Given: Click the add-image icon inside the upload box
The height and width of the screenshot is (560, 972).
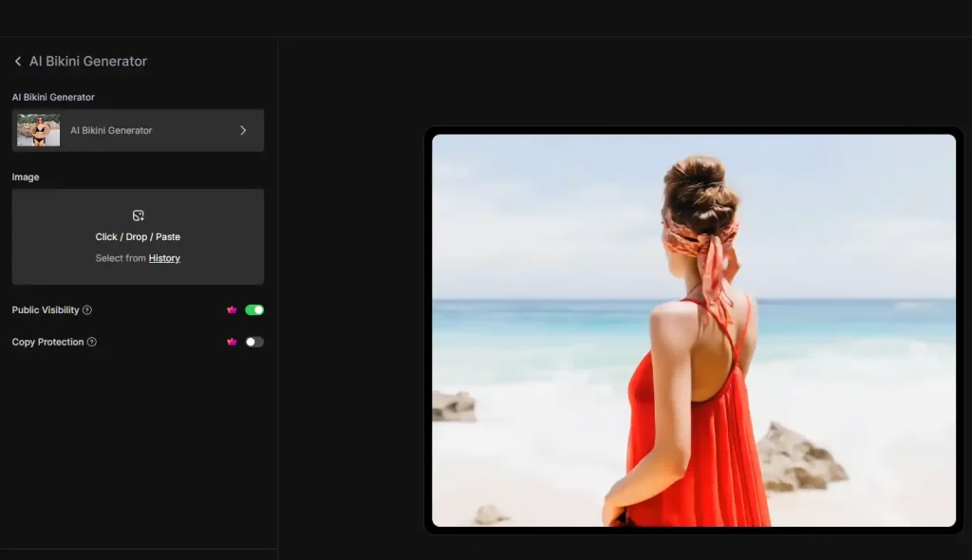Looking at the screenshot, I should [x=138, y=215].
